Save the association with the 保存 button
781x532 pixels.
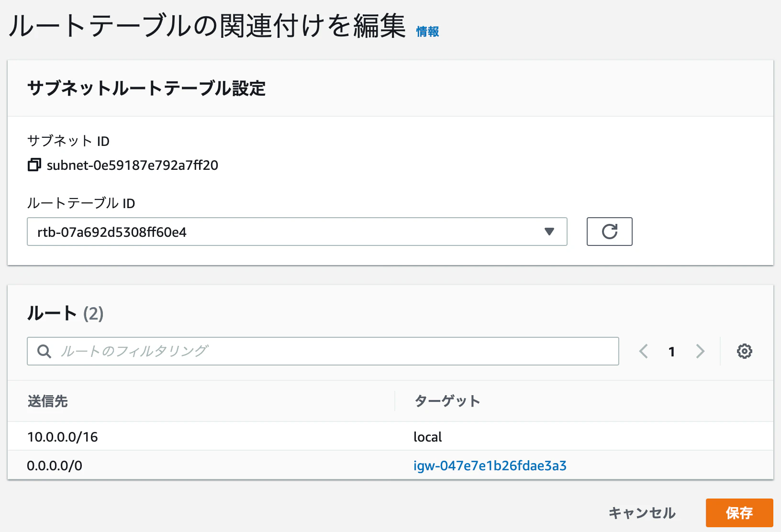click(739, 513)
